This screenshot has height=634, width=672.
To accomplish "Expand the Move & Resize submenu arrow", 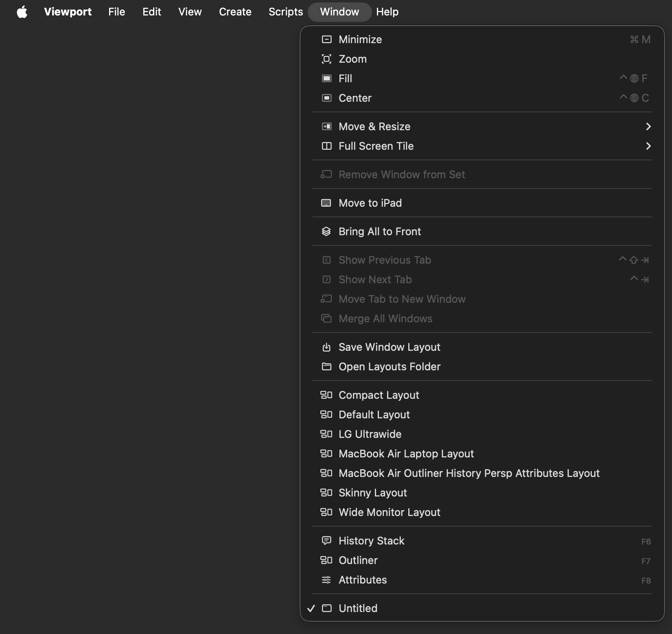I will coord(648,127).
